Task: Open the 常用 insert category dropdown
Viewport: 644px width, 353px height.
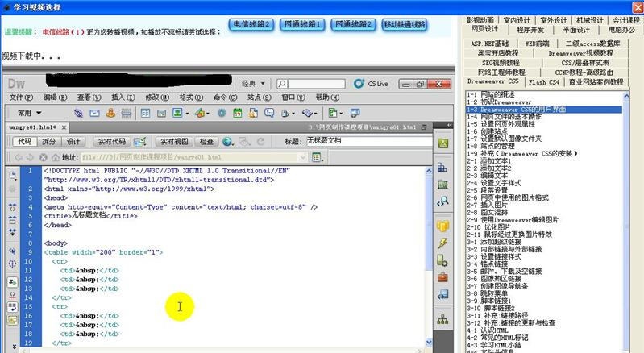Action: tap(29, 113)
